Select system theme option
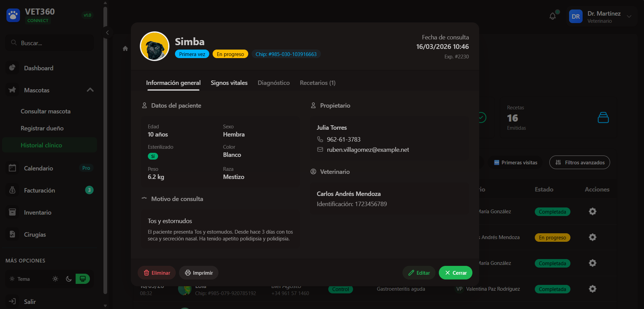Screen dimensions: 644x309 tap(82, 279)
